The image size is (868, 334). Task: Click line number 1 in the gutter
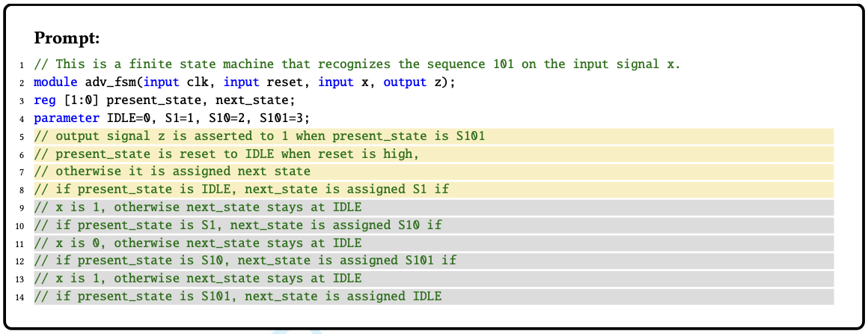coord(22,65)
